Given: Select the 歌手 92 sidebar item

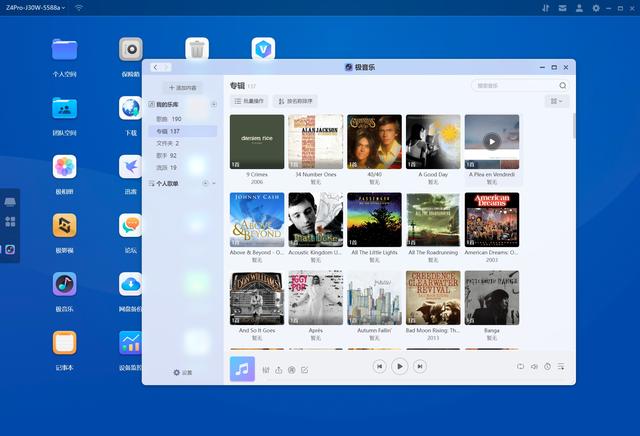Looking at the screenshot, I should 182,156.
